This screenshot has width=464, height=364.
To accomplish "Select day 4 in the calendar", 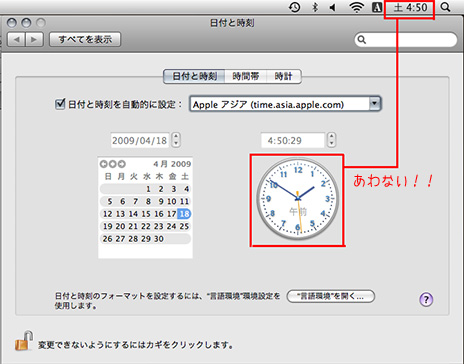I will click(x=186, y=189).
